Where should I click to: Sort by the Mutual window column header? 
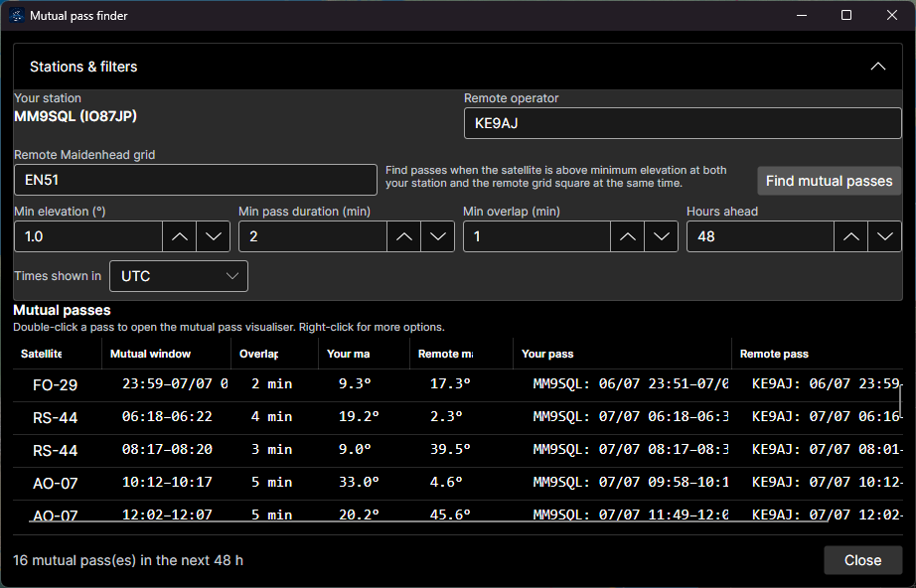point(166,354)
